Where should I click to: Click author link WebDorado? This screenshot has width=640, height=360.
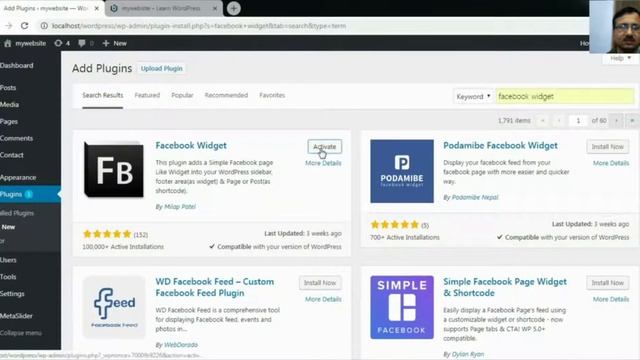[x=181, y=345]
